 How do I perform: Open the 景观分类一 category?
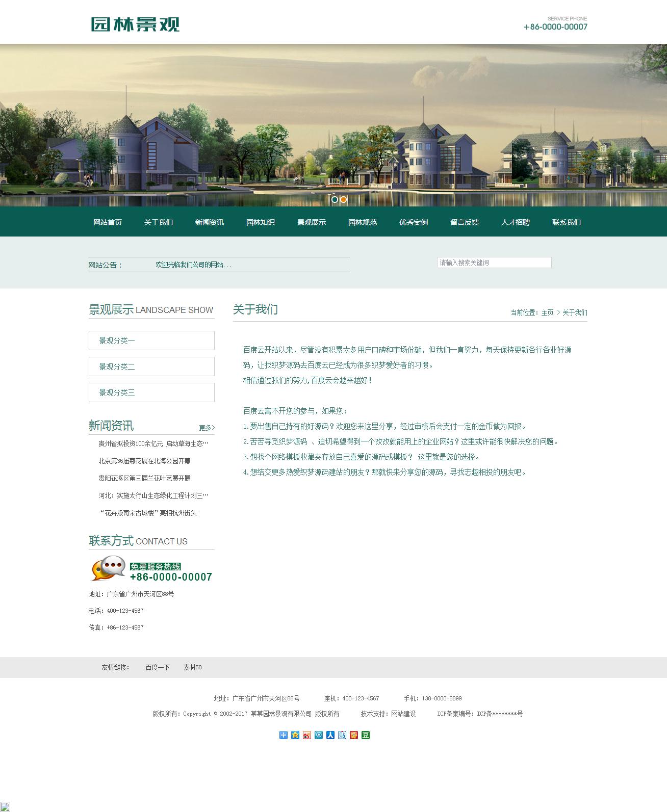(x=151, y=340)
